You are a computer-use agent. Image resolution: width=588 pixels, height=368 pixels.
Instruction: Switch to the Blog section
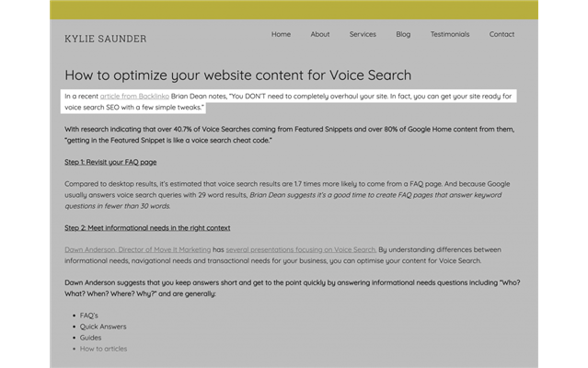point(403,34)
